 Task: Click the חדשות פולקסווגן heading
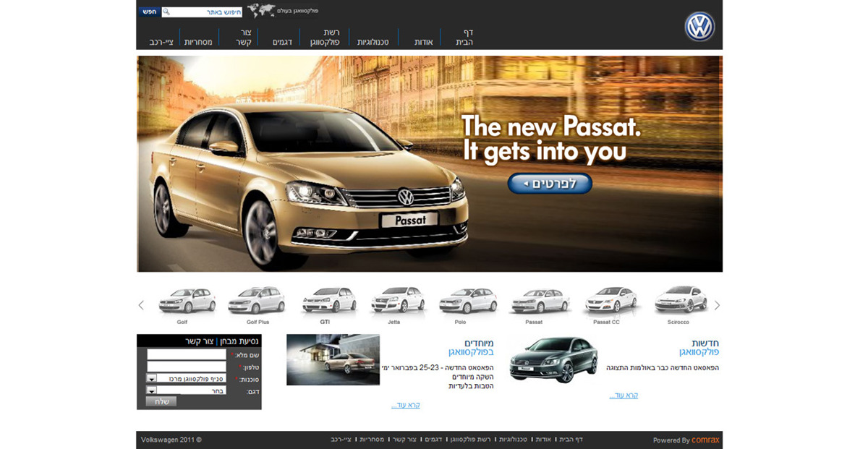[699, 348]
